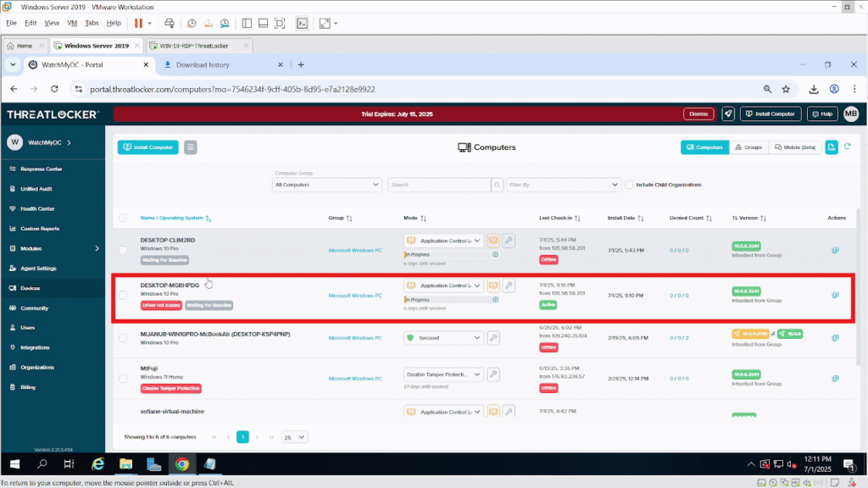Viewport: 868px width, 488px height.
Task: Click the rocket icon in top banner
Action: 728,114
